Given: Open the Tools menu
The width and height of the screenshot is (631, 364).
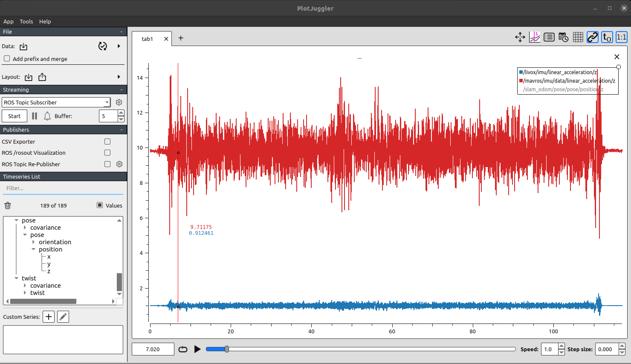Looking at the screenshot, I should 26,21.
